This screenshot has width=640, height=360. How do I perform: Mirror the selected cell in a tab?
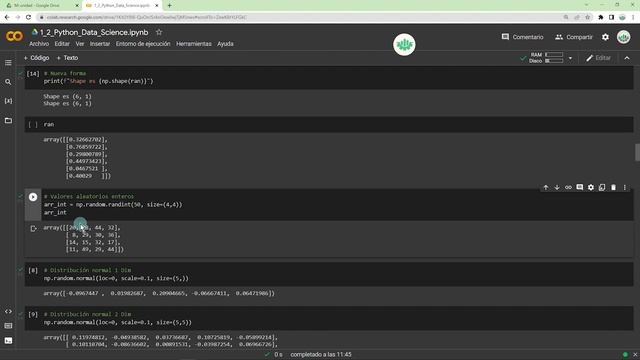(x=602, y=187)
